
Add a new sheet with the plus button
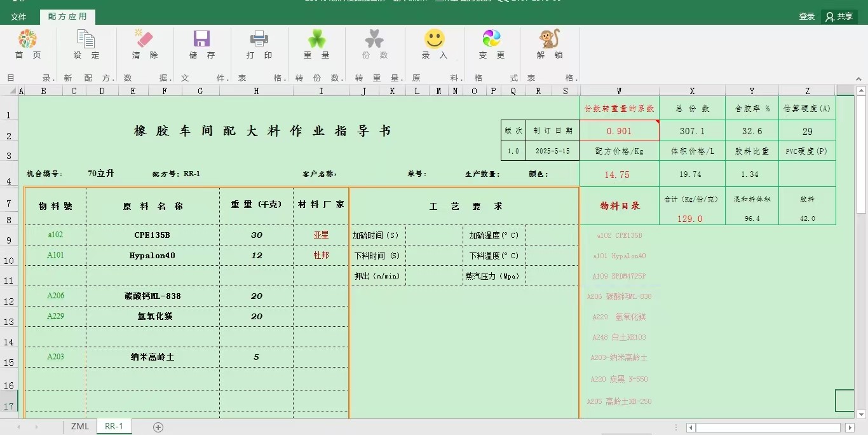(x=156, y=427)
